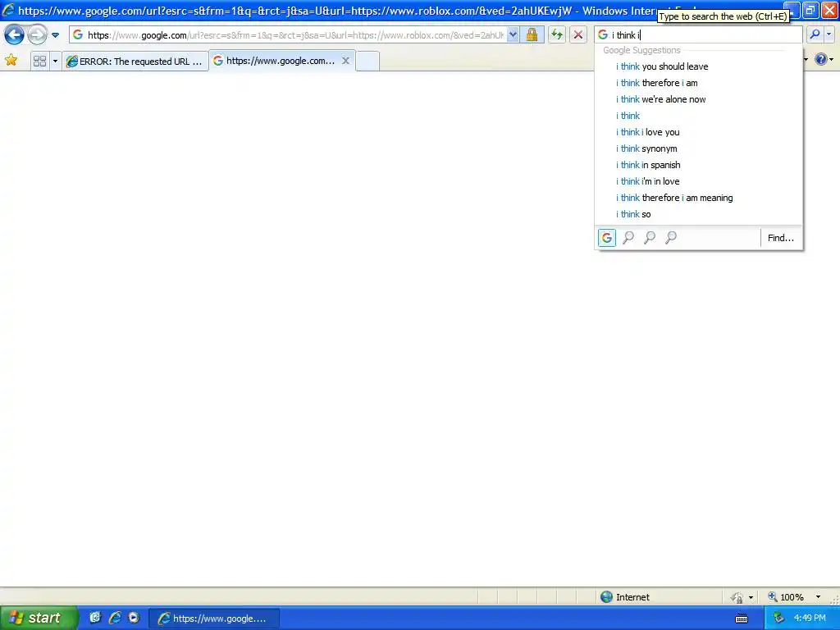Click the red Stop loading button
The image size is (840, 630).
coord(578,35)
